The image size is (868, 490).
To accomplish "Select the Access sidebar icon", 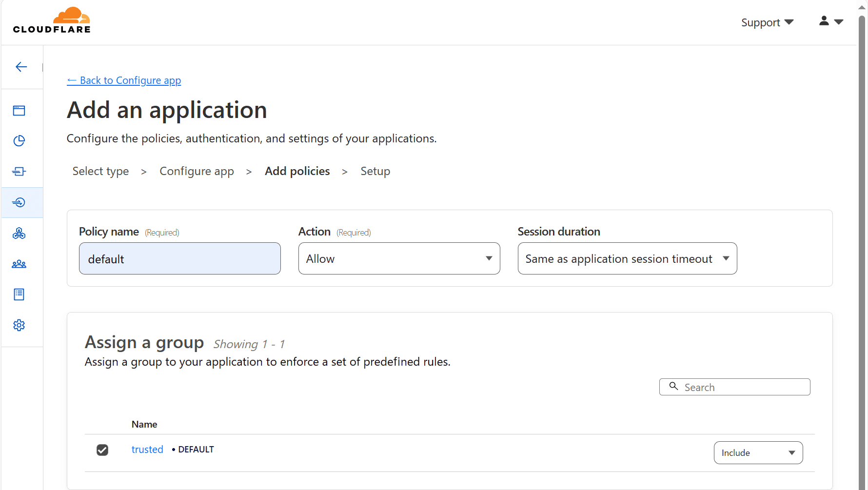I will coord(19,202).
